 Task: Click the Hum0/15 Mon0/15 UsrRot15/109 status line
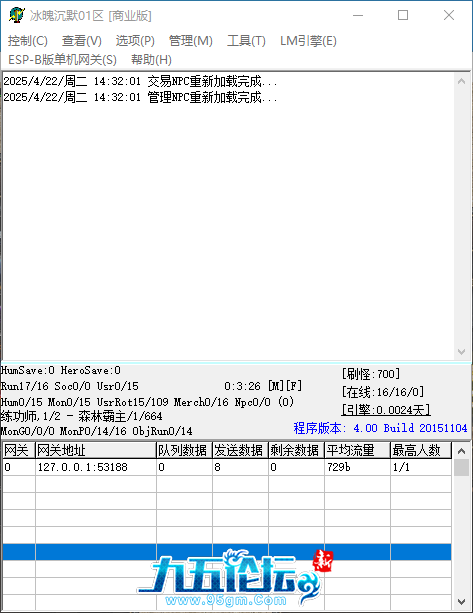[147, 402]
